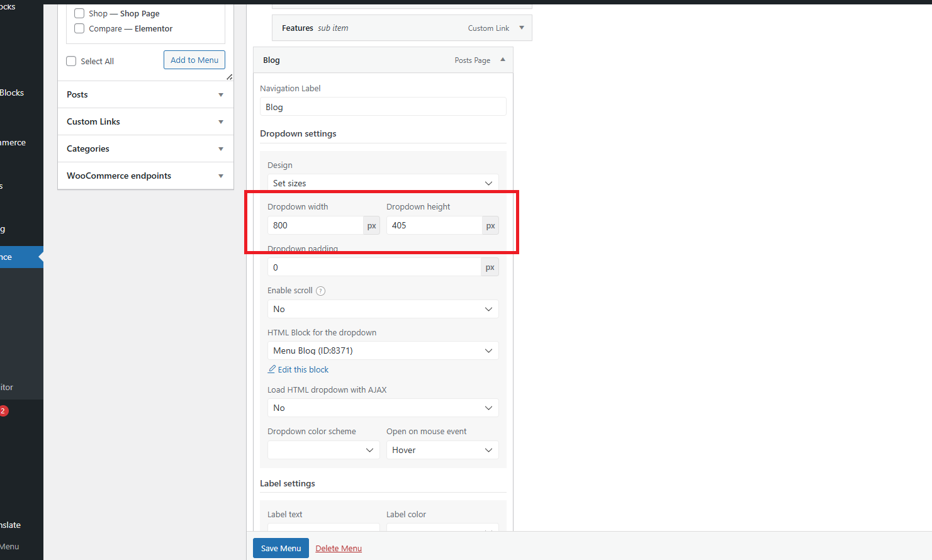Expand the Features sub item settings
Image resolution: width=932 pixels, height=560 pixels.
pos(522,28)
